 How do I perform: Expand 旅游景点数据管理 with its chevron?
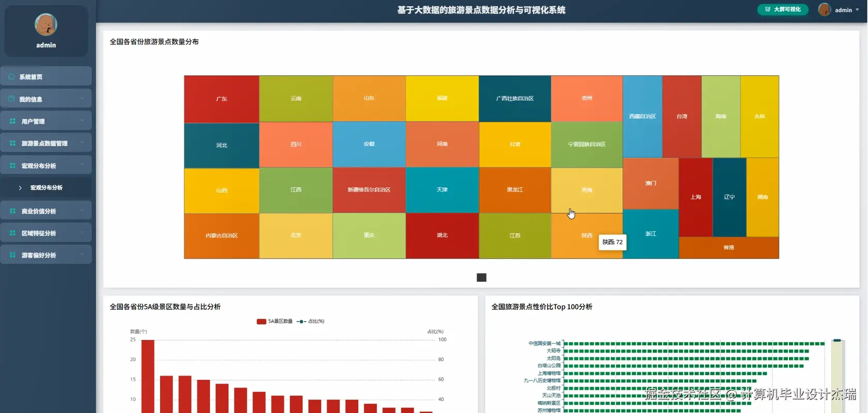click(82, 143)
